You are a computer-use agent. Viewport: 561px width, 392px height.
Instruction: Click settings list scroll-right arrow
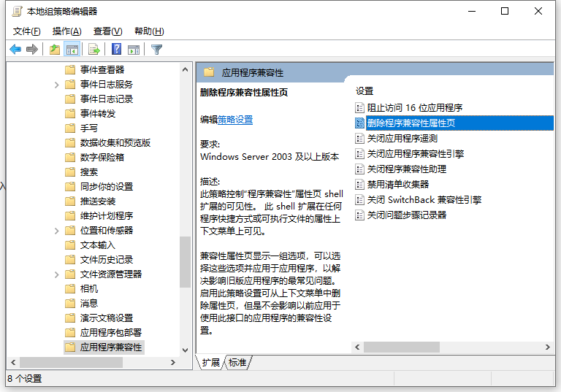(547, 347)
